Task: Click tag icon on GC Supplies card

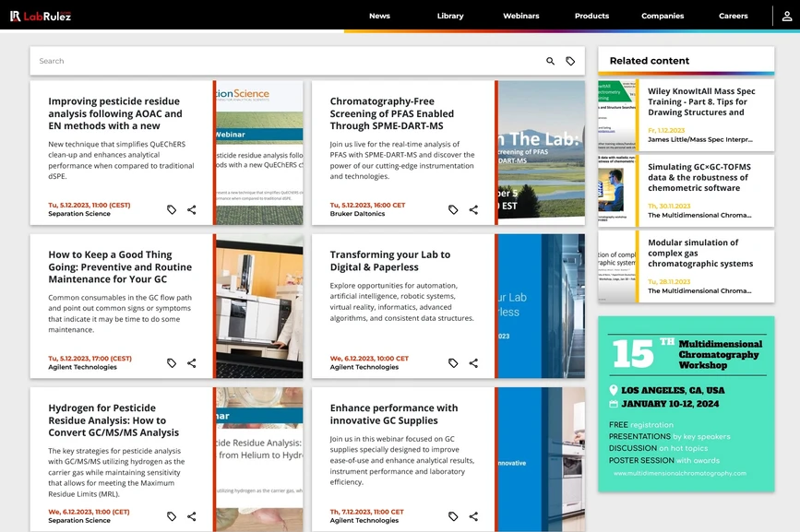Action: 453,516
